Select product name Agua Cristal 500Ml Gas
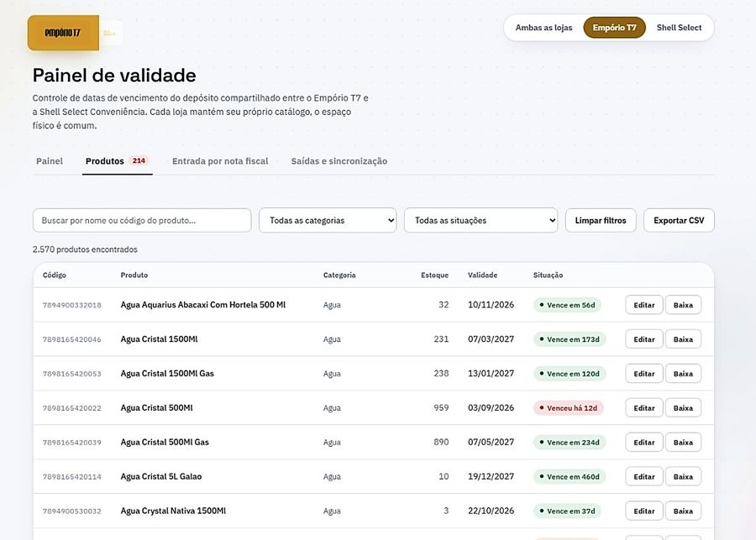The image size is (756, 540). (165, 442)
